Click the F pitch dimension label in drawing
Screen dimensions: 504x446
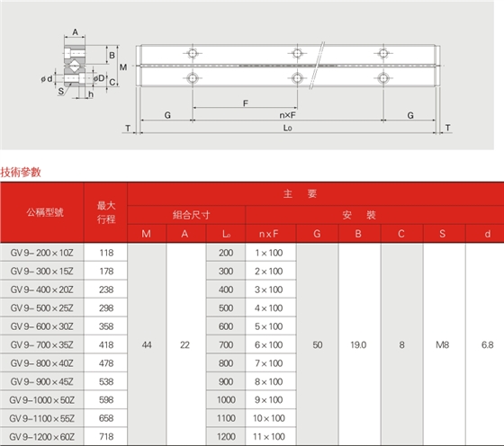[245, 103]
